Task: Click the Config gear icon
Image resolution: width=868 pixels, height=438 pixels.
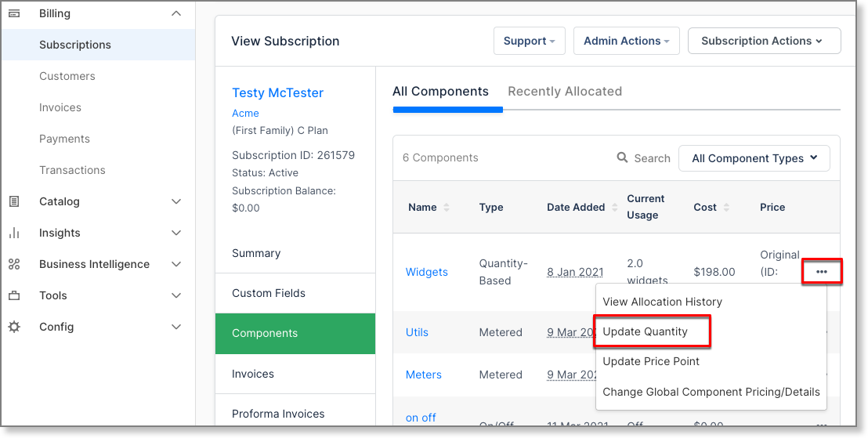Action: click(x=14, y=327)
